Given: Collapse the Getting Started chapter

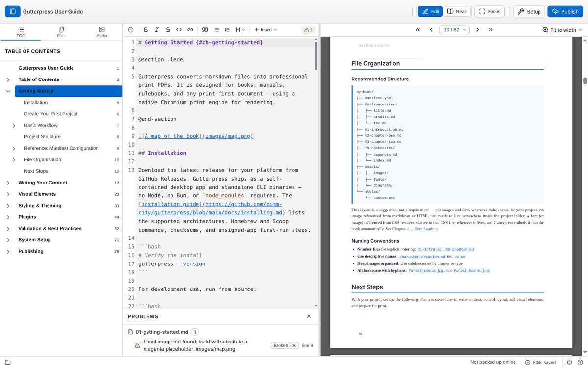Looking at the screenshot, I should point(8,91).
